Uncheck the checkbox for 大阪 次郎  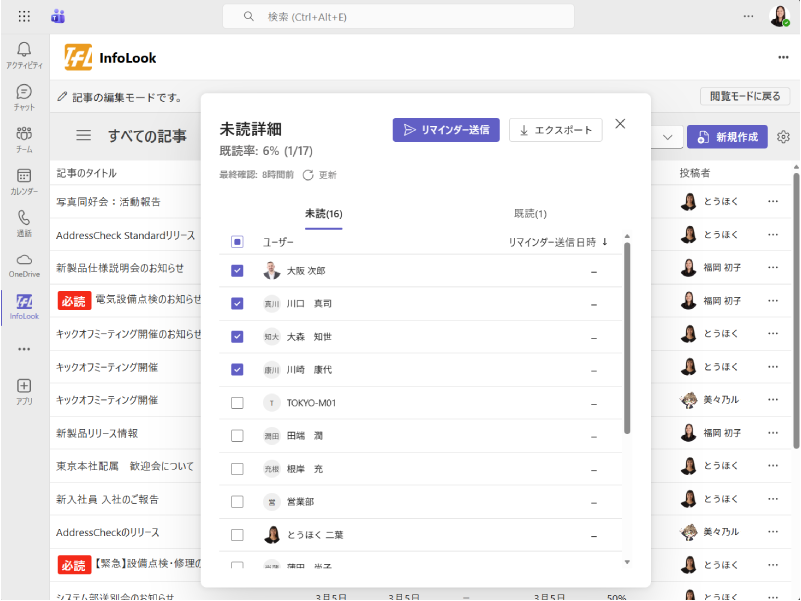[x=237, y=271]
